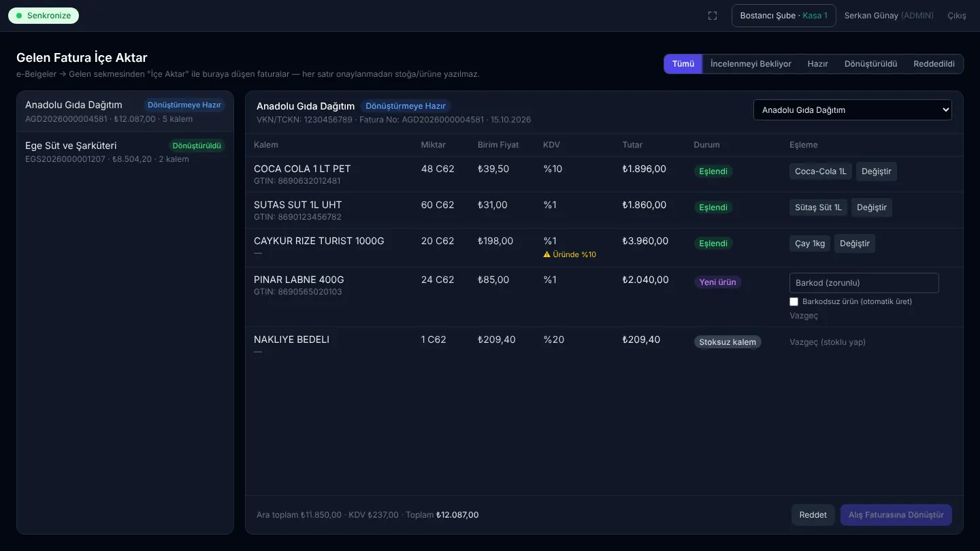Open the Reddedildi tab
Viewport: 980px width, 551px height.
point(934,64)
